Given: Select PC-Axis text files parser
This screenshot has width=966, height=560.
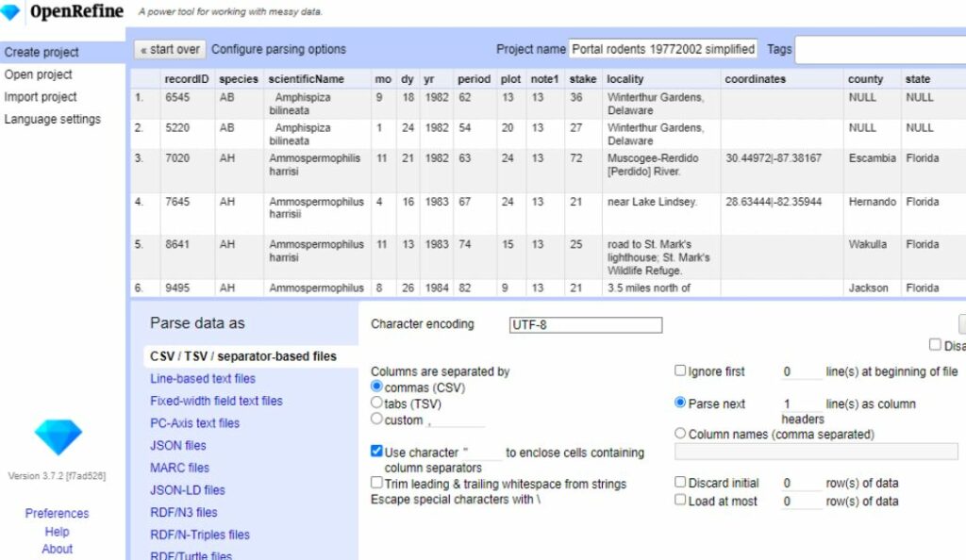Looking at the screenshot, I should coord(194,423).
